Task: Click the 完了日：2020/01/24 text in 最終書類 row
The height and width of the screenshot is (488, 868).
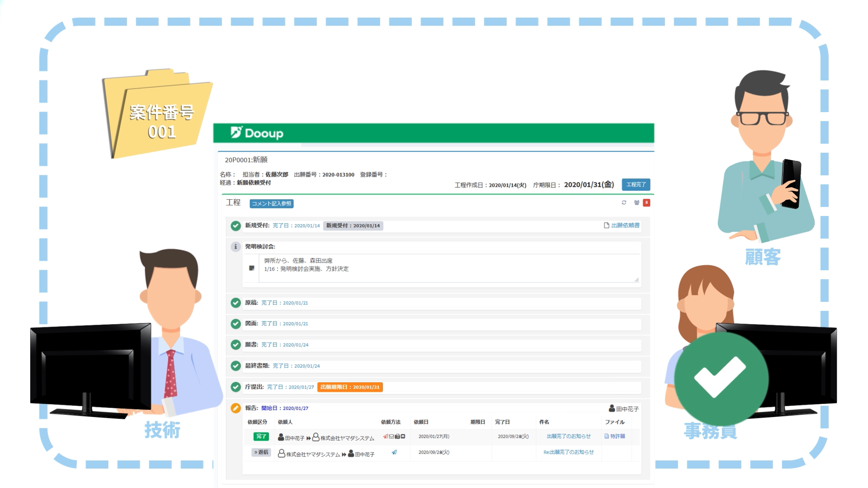Action: 296,366
